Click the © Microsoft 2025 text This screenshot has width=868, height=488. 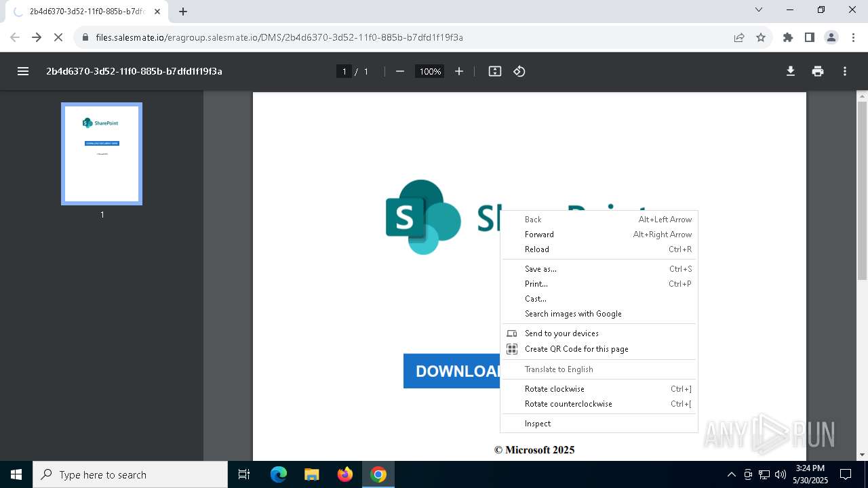coord(534,449)
